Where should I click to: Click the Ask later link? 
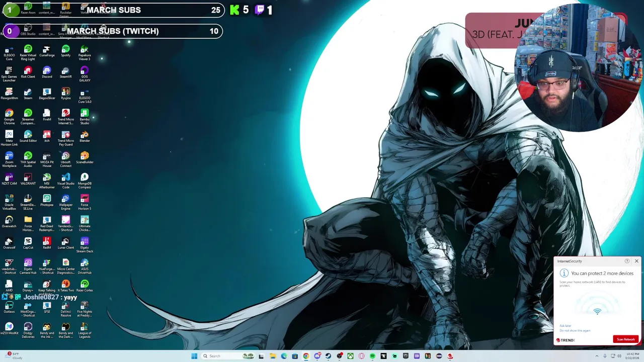pyautogui.click(x=565, y=326)
